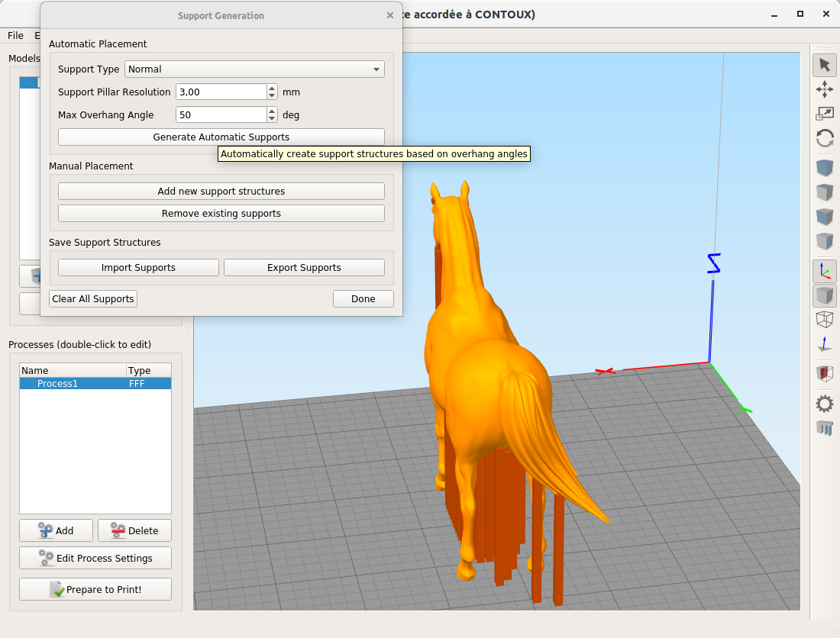
Task: Open the File menu
Action: click(15, 36)
